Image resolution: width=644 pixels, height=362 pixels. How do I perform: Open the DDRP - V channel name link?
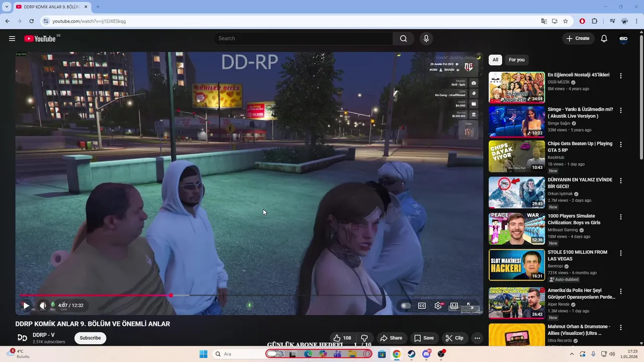point(44,335)
